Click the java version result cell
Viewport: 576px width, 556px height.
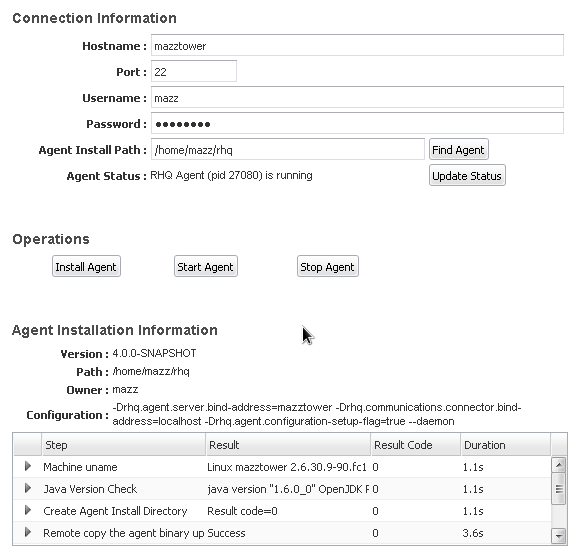point(288,489)
